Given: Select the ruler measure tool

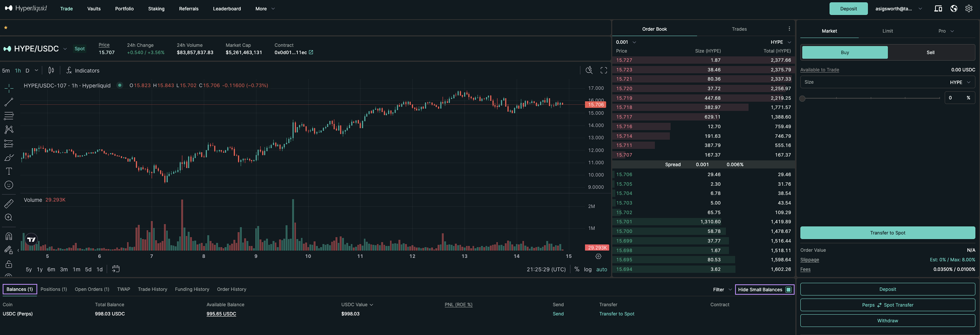Looking at the screenshot, I should (x=9, y=204).
